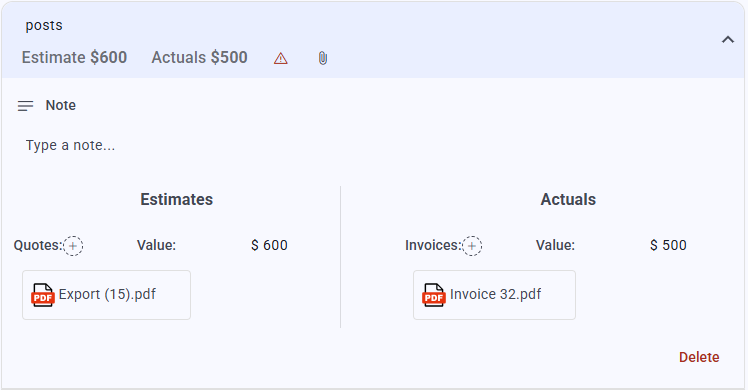
Task: Click the paperclip attachment icon
Action: pos(323,58)
